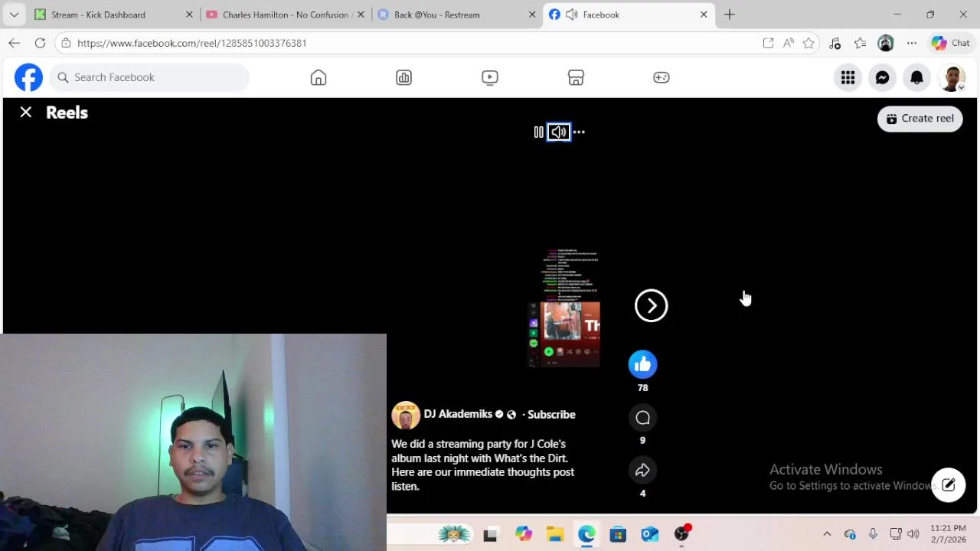Open the Facebook Gaming controller icon
Screen dimensions: 980x551
click(661, 77)
